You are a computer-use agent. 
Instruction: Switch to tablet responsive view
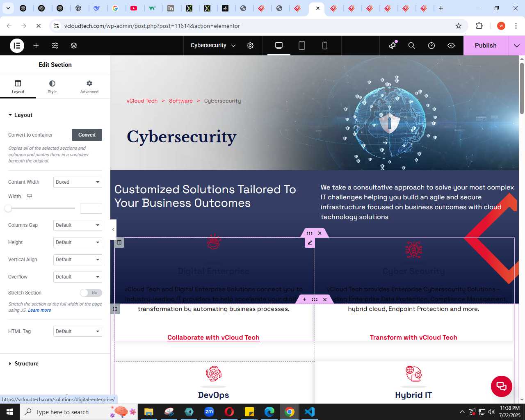point(302,46)
